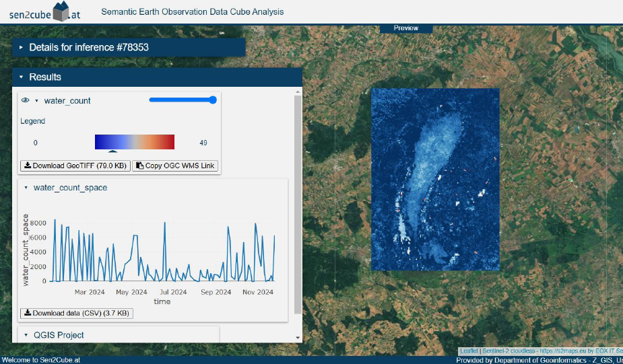
Task: Click the clipboard icon on Copy OGC WMS Link
Action: [139, 166]
